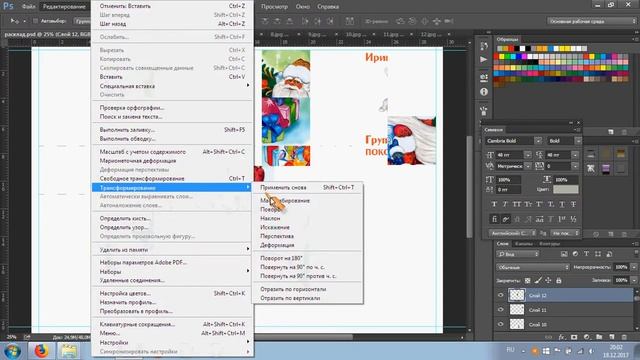Filter layers by type (T) icon
The height and width of the screenshot is (360, 640).
pyautogui.click(x=587, y=254)
